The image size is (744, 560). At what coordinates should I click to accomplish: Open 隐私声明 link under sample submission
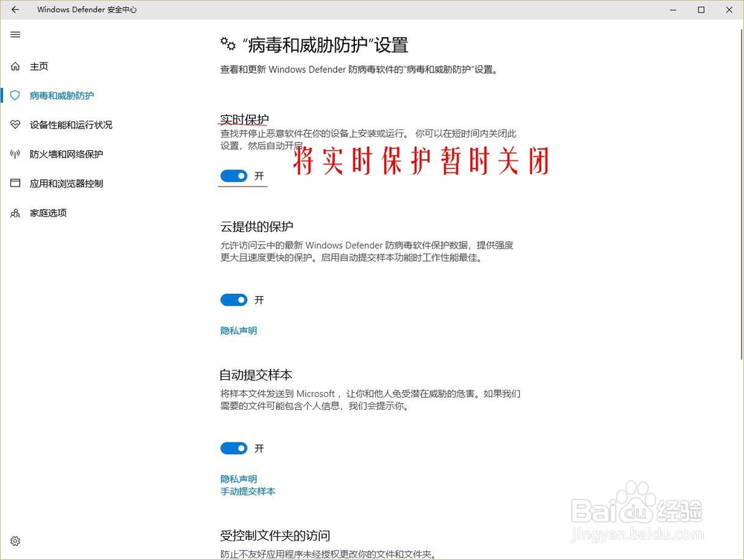click(239, 479)
